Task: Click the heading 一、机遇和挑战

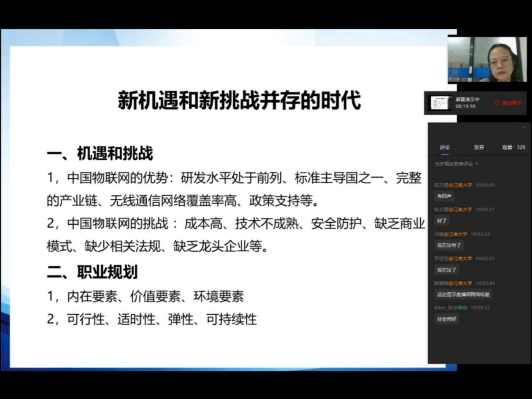Action: pyautogui.click(x=99, y=154)
